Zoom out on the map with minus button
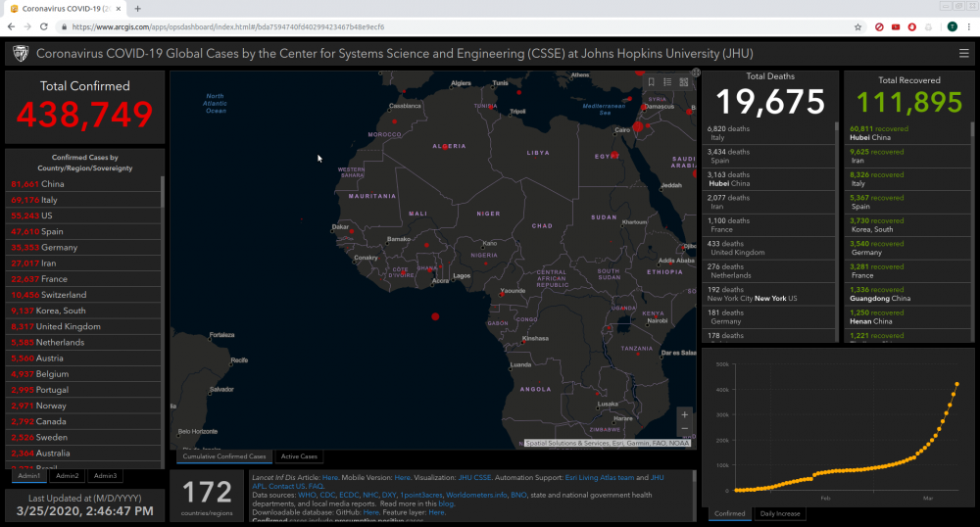 [684, 429]
